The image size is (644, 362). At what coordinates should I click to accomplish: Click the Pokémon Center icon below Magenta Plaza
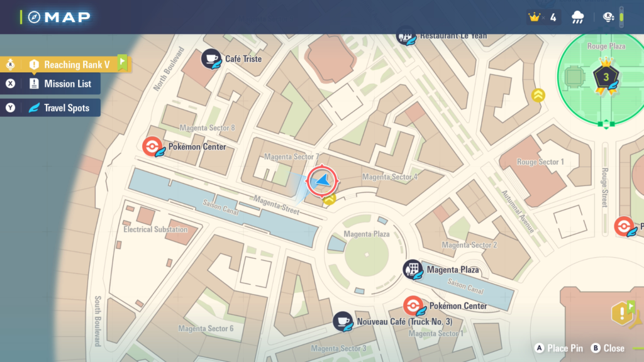point(413,306)
